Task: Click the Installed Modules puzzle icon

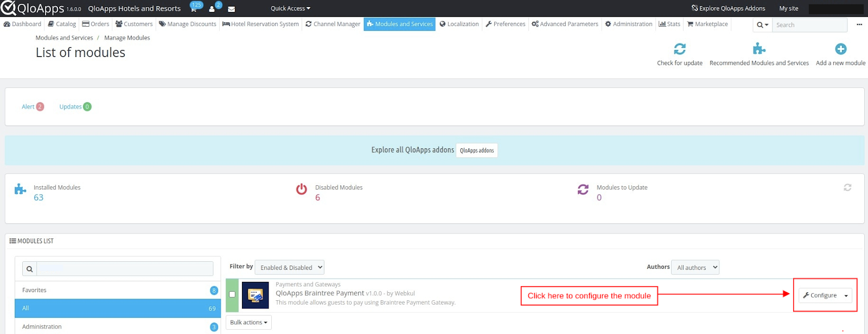Action: pyautogui.click(x=20, y=189)
